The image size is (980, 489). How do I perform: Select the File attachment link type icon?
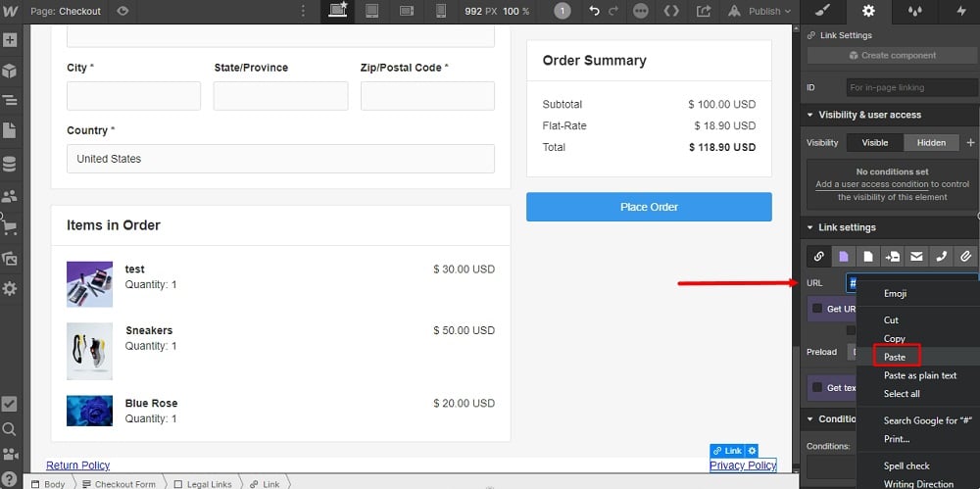(965, 256)
